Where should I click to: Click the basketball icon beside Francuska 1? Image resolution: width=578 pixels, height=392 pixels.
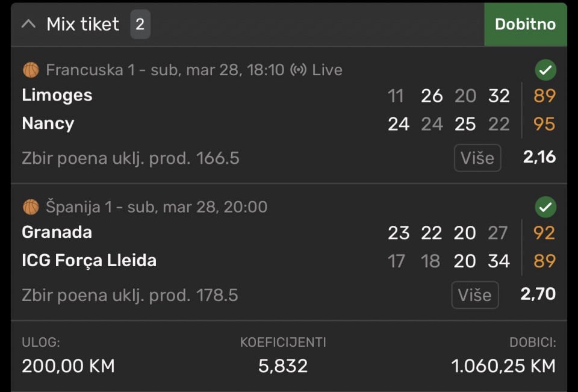click(x=31, y=70)
